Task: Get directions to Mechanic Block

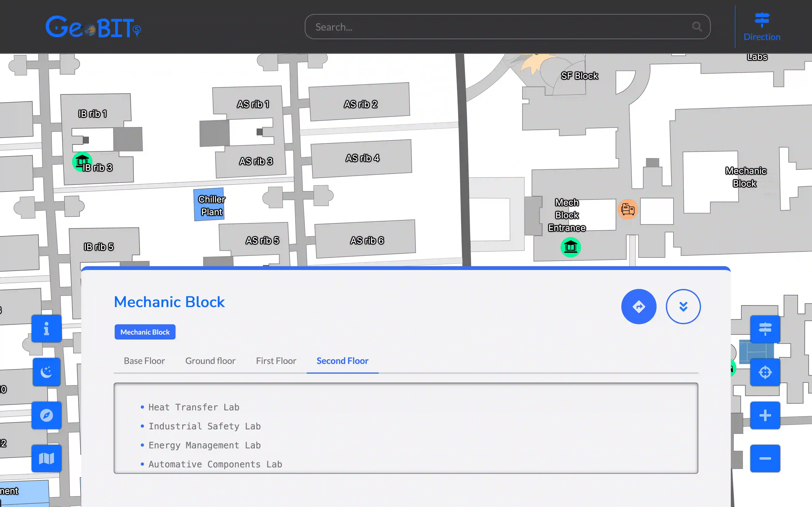Action: [638, 306]
